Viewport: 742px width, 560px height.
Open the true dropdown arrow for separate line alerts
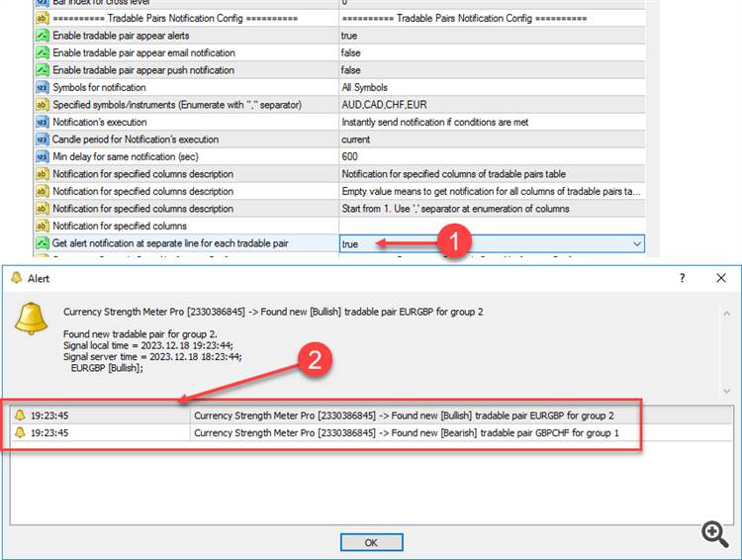tap(637, 243)
